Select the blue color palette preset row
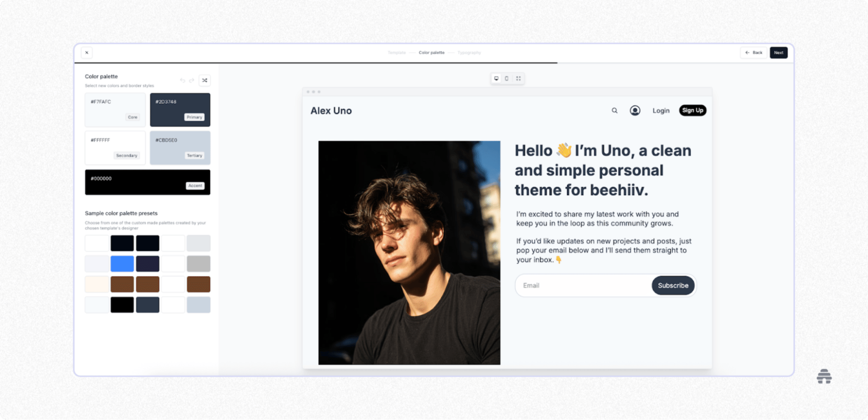Viewport: 868px width, 420px height. click(x=122, y=264)
